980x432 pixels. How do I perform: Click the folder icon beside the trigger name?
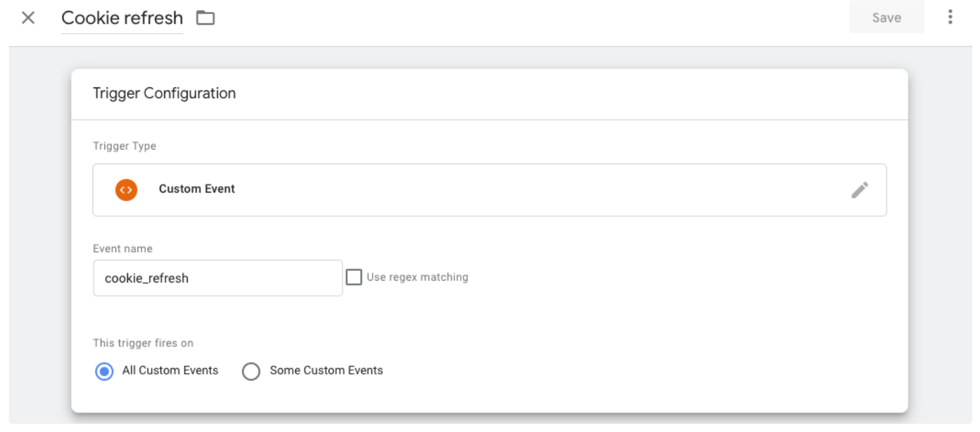205,18
